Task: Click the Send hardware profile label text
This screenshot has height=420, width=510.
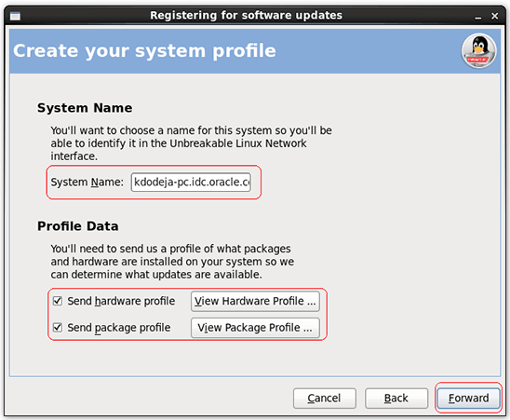Action: [121, 301]
